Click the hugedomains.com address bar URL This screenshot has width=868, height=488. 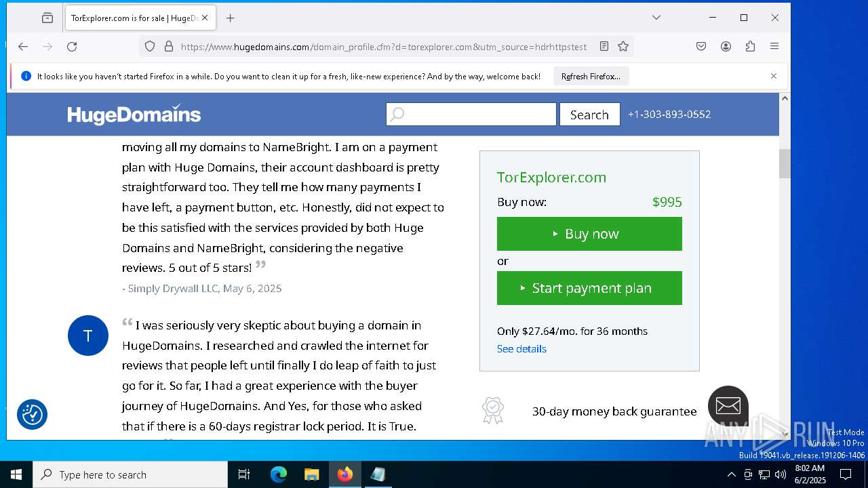click(384, 47)
